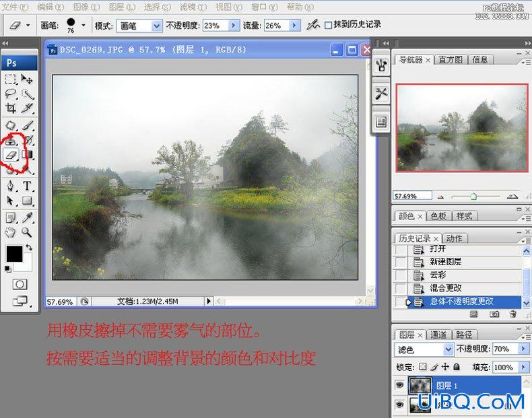Image resolution: width=532 pixels, height=418 pixels.
Task: Open the layer fill arrow at 100%
Action: tap(523, 367)
